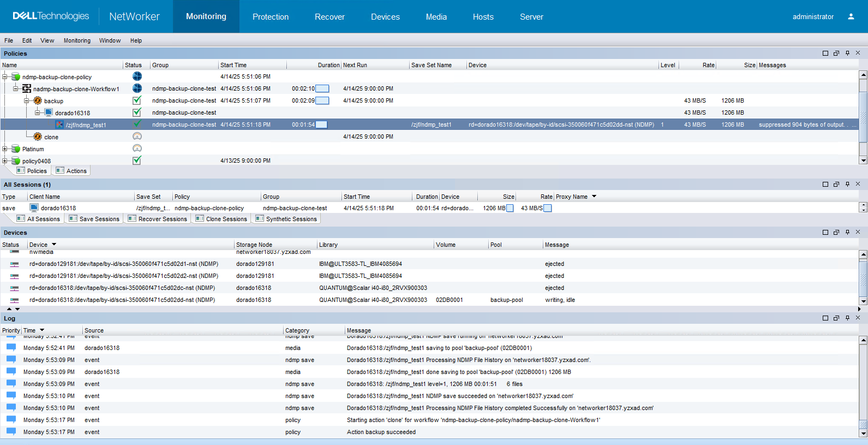The height and width of the screenshot is (445, 868).
Task: Click status icon for Platinum policy
Action: click(137, 149)
